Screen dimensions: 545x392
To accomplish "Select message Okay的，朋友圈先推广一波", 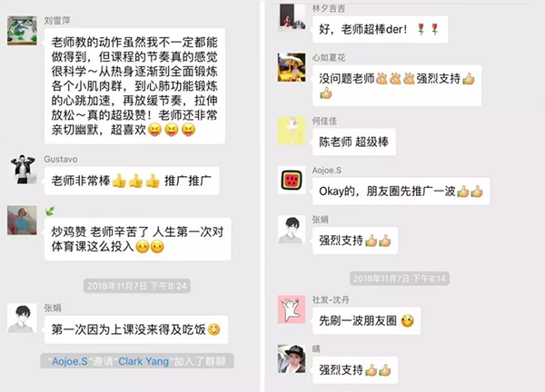I will 401,191.
